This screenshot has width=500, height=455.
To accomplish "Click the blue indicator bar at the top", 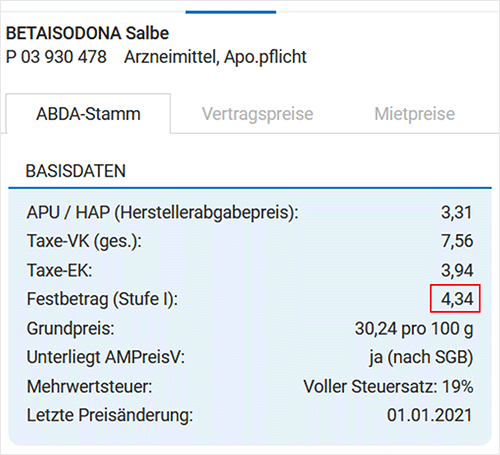I will point(231,12).
